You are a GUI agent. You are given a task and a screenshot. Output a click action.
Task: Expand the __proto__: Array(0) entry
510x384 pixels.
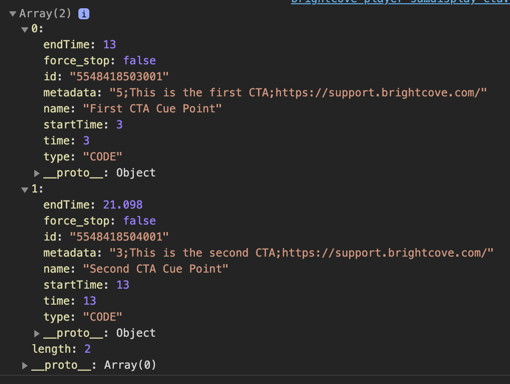[x=25, y=365]
